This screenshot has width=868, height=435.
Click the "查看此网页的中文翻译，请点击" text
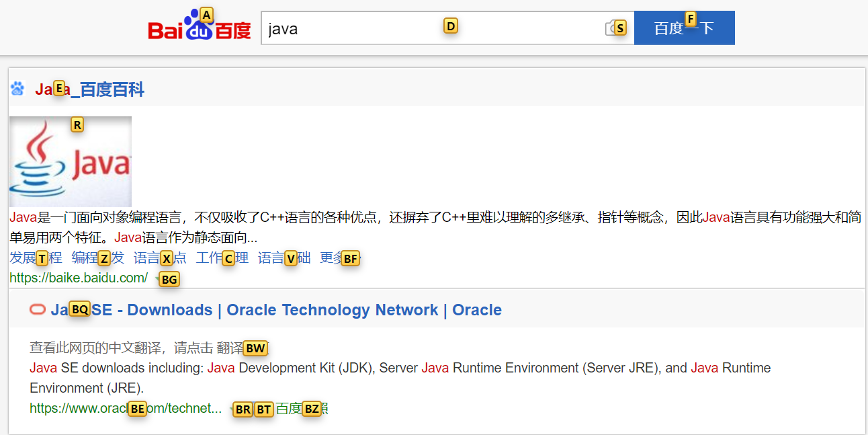[x=120, y=348]
